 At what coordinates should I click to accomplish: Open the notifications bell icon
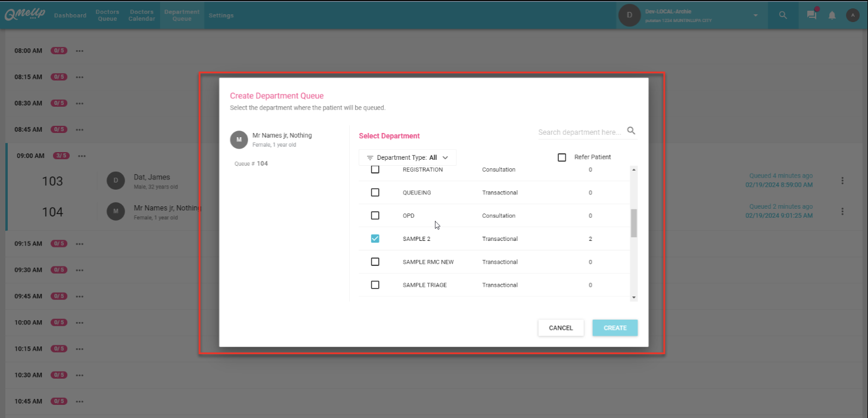pyautogui.click(x=832, y=16)
